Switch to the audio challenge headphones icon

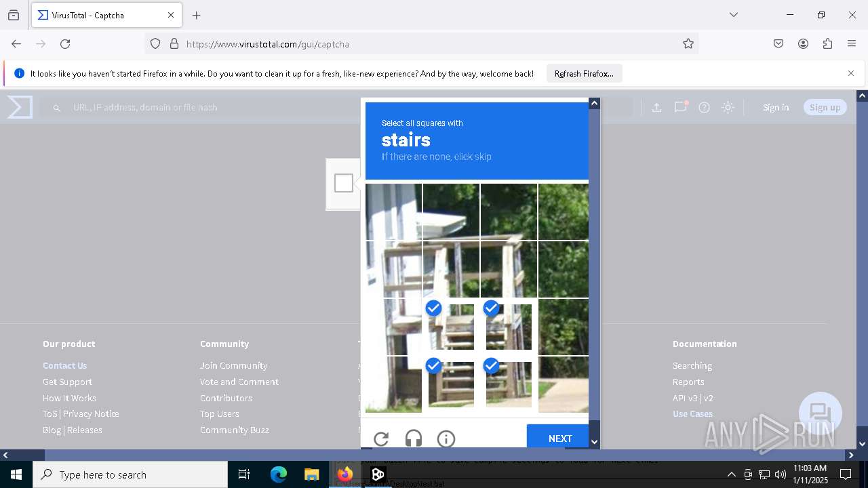pyautogui.click(x=414, y=439)
